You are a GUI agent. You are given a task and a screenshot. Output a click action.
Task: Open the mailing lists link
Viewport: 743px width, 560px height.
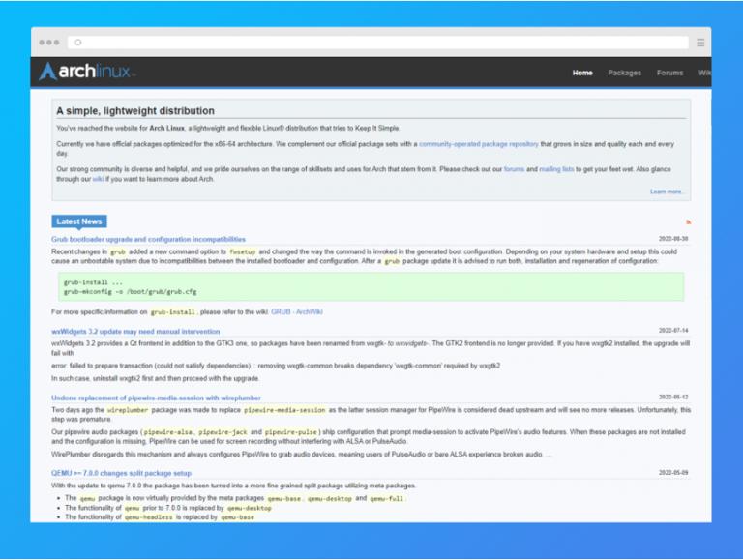point(556,169)
